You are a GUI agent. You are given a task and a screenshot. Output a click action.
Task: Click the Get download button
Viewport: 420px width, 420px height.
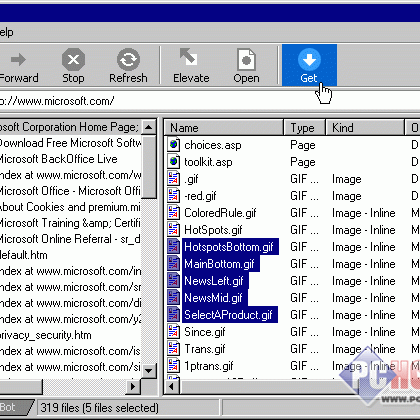click(309, 65)
